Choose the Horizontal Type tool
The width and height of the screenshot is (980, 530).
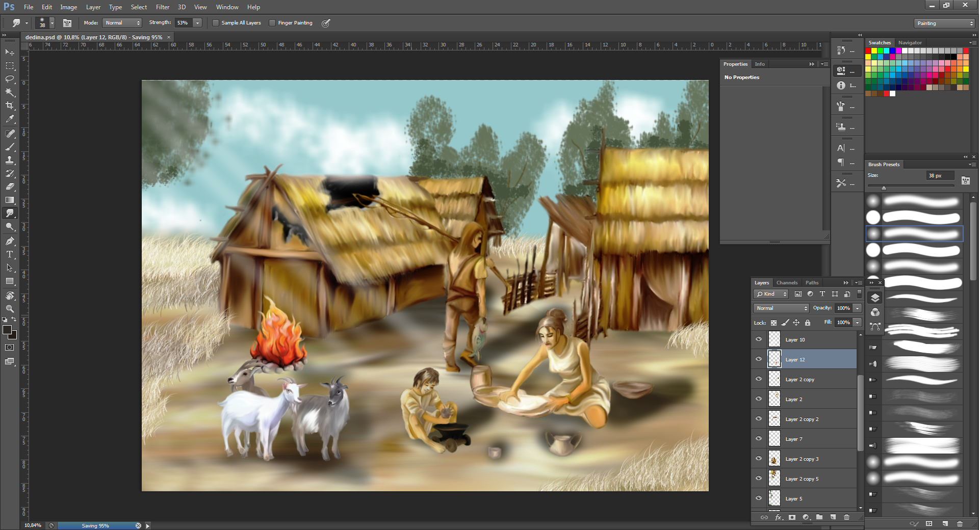point(10,254)
